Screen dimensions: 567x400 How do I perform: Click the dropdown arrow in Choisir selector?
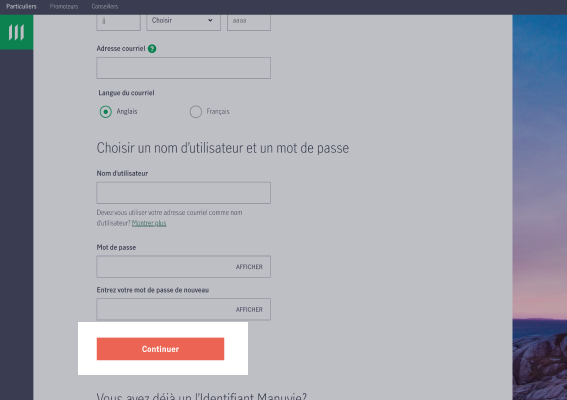pyautogui.click(x=210, y=20)
